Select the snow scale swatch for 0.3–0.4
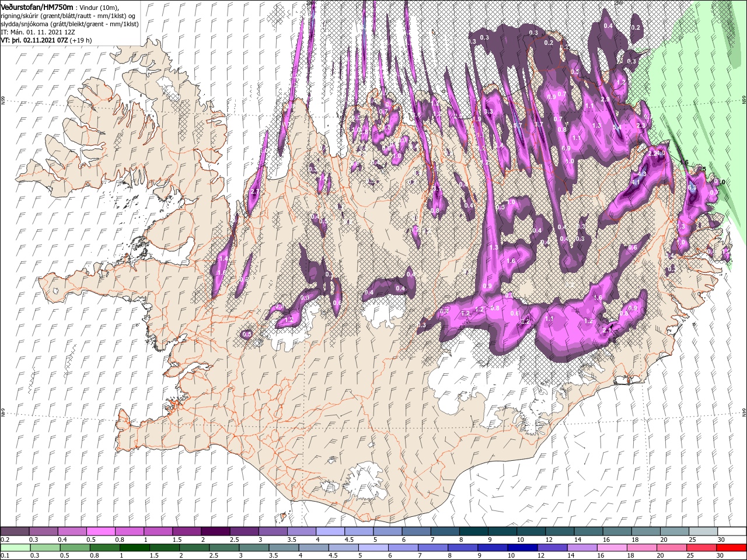The height and width of the screenshot is (560, 747). (x=44, y=531)
